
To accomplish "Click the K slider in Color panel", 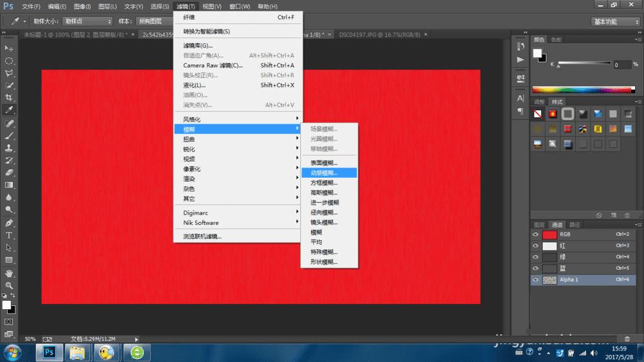I will click(584, 63).
